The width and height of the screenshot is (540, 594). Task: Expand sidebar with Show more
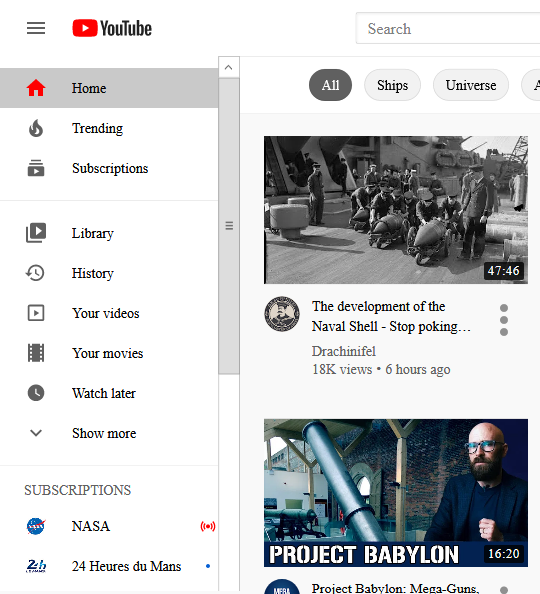point(109,433)
